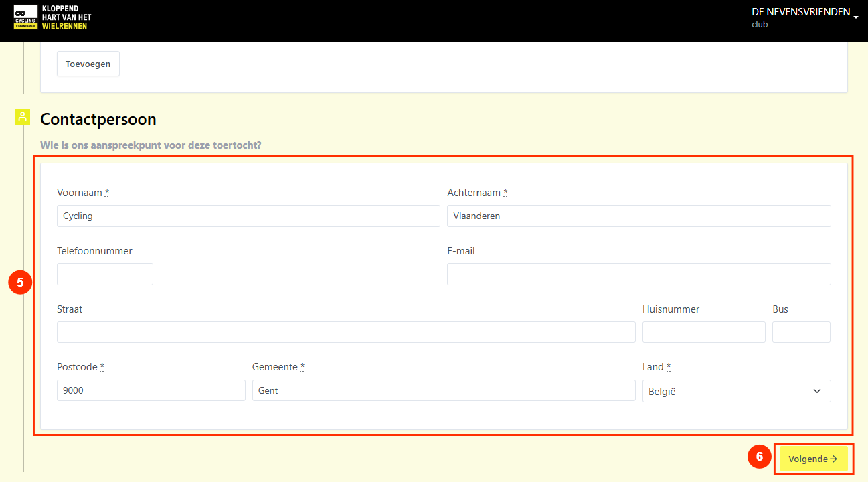Open the DE NEVENSVRIENDEN account dropdown
The image size is (868, 482).
[805, 18]
